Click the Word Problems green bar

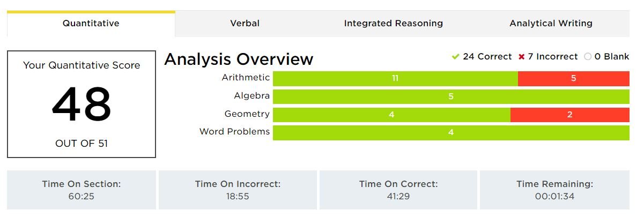pyautogui.click(x=450, y=132)
